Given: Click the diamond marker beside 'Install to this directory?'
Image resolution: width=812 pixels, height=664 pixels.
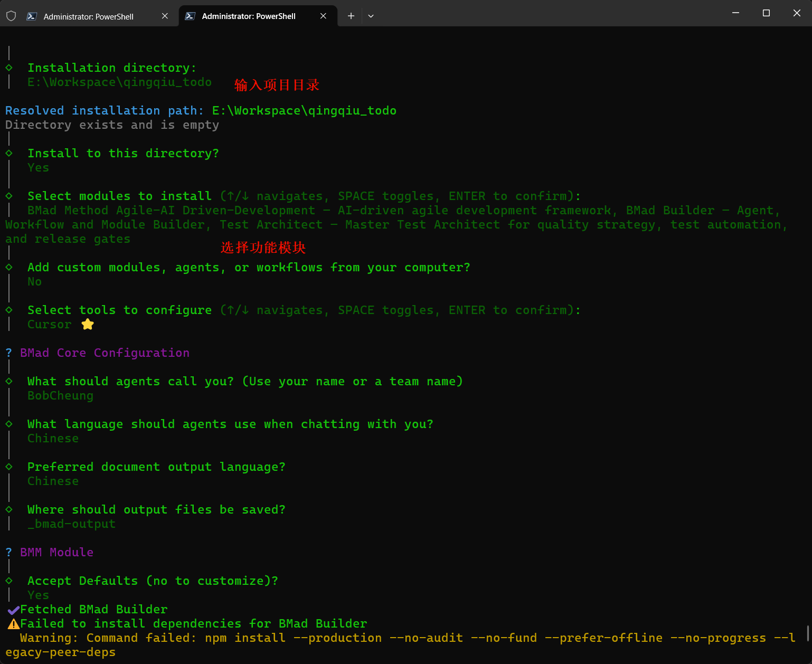Looking at the screenshot, I should pyautogui.click(x=9, y=153).
